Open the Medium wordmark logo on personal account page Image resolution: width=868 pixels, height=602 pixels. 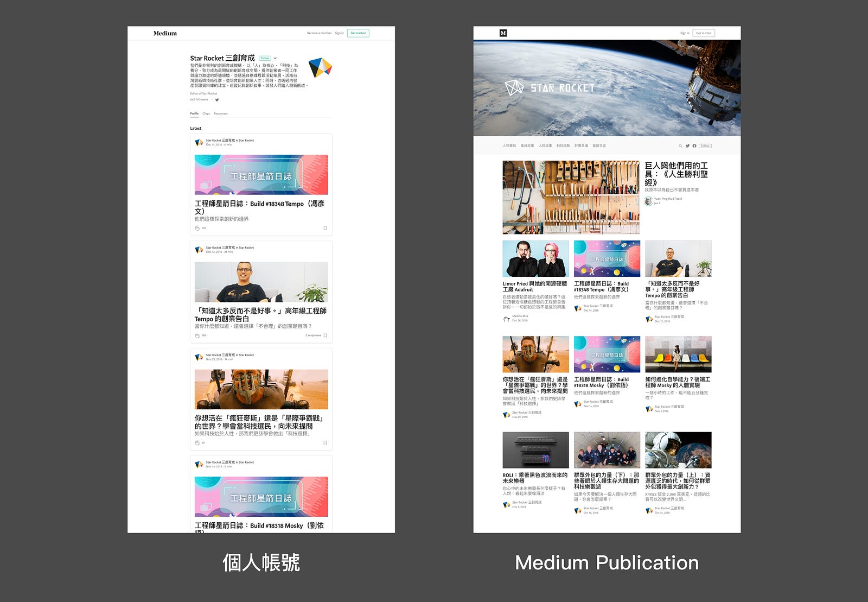(x=165, y=33)
